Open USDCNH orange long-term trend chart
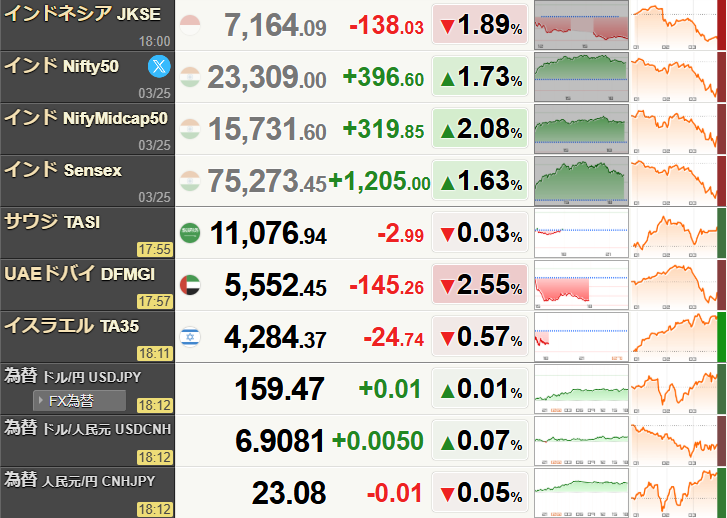Viewport: 727px width, 518px height. point(674,441)
